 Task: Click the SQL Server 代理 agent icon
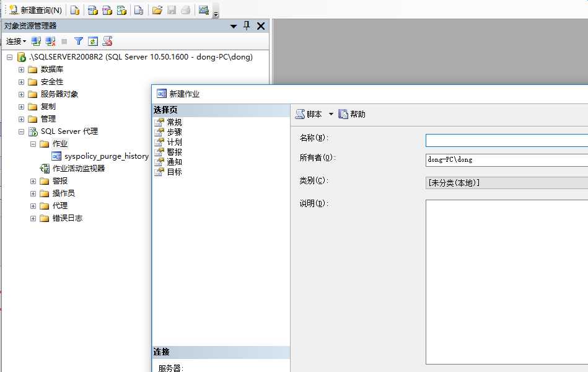33,131
